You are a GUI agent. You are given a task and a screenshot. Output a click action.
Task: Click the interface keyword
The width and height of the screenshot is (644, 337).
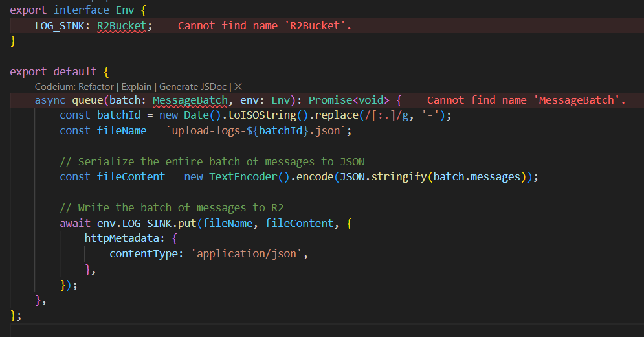tap(82, 10)
